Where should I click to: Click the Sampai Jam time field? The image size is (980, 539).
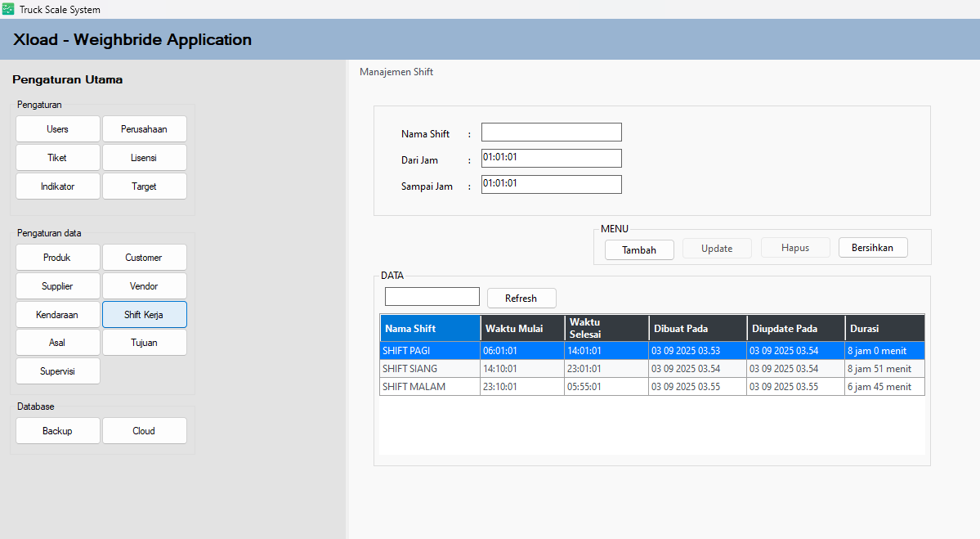click(551, 185)
